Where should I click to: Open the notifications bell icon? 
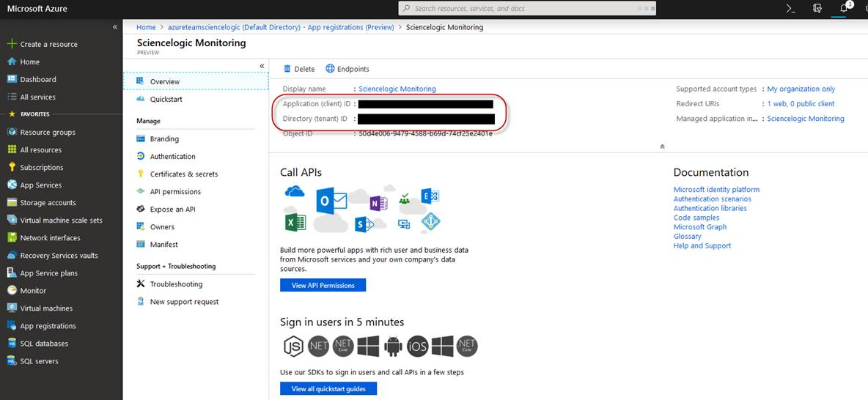tap(843, 8)
